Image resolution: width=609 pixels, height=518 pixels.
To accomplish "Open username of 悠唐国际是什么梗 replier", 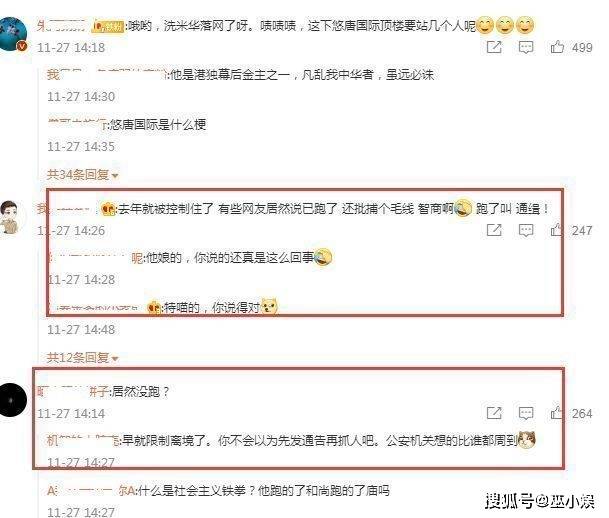I will [77, 124].
